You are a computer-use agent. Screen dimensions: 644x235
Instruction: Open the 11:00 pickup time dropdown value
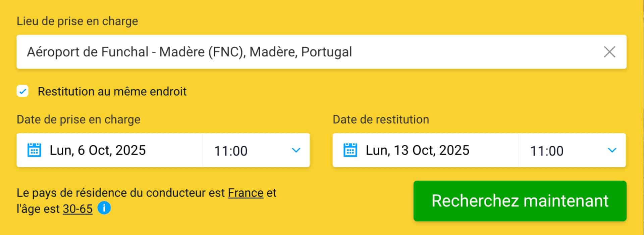point(231,151)
